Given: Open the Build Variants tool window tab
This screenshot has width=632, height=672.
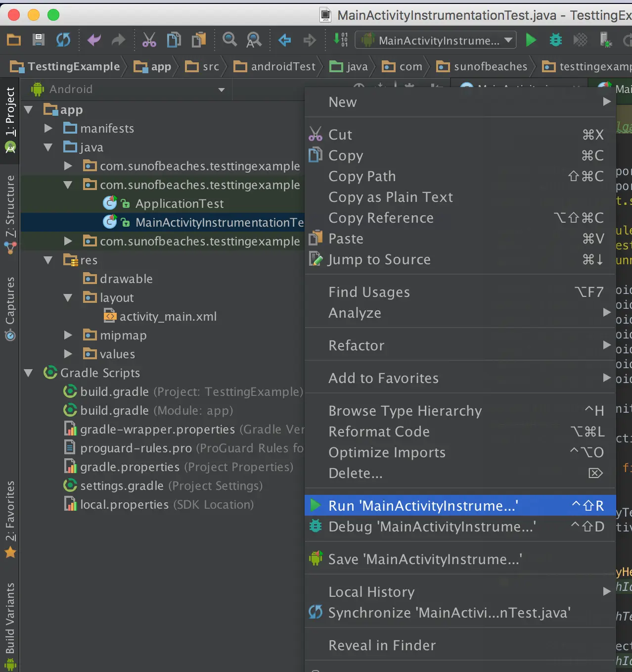Looking at the screenshot, I should click(10, 626).
